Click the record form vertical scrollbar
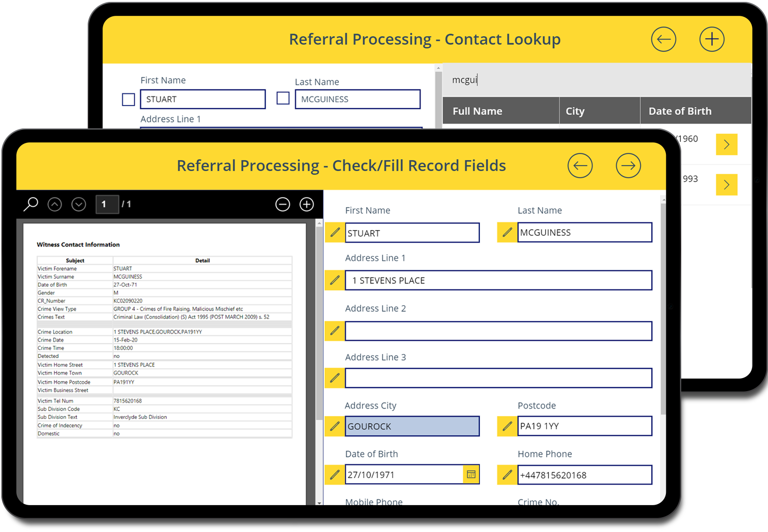 pos(663,307)
